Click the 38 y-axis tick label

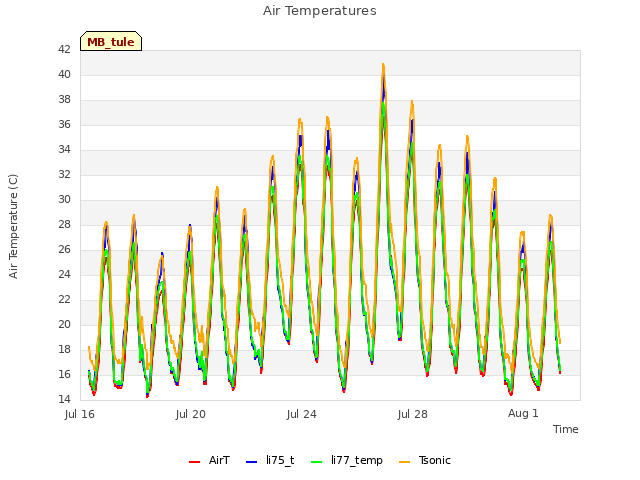(64, 100)
